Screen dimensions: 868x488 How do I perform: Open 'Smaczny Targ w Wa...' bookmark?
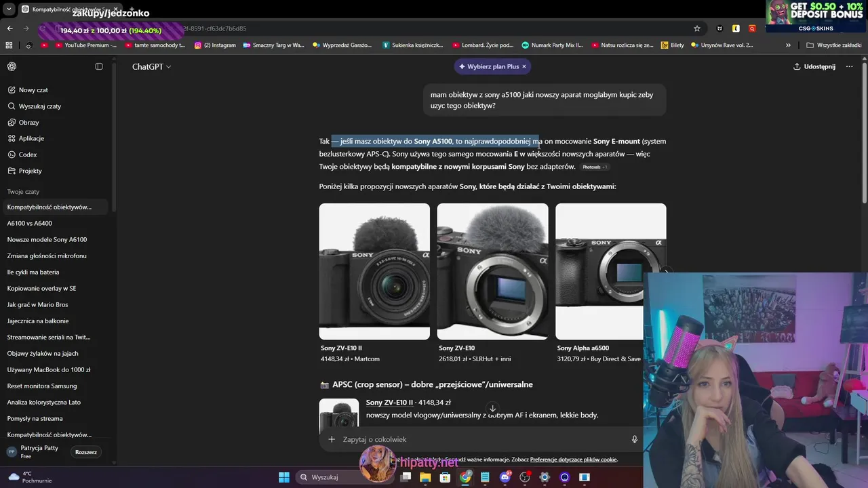[x=273, y=45]
